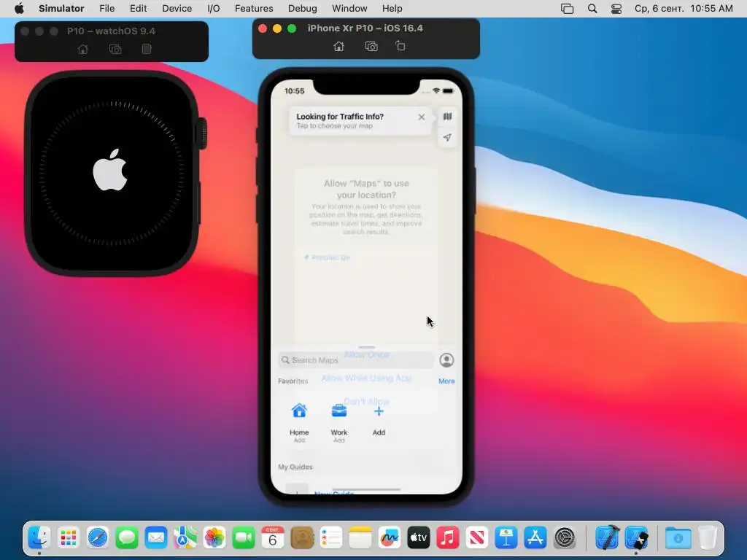
Task: Open Finder from the Dock
Action: coord(39,538)
